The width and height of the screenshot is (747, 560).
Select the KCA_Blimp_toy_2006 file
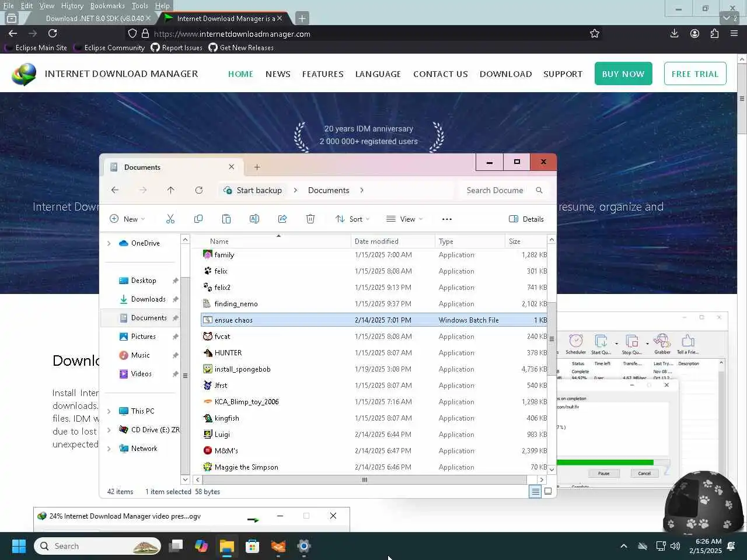pyautogui.click(x=374, y=402)
